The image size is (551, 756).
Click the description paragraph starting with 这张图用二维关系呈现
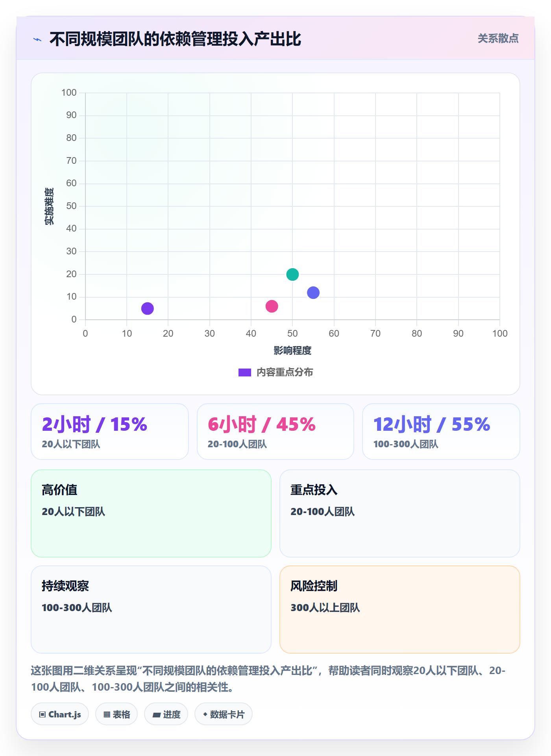click(268, 679)
